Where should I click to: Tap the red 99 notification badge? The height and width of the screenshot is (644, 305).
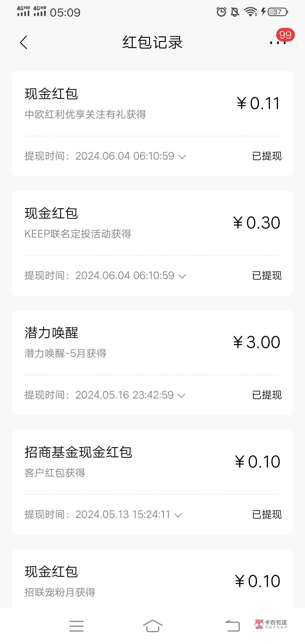285,35
